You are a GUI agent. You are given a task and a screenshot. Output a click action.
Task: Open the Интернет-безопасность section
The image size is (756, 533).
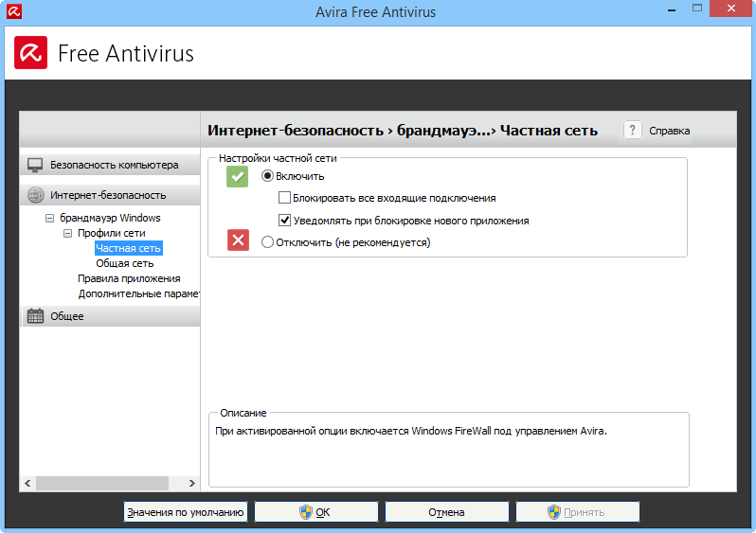tap(110, 195)
